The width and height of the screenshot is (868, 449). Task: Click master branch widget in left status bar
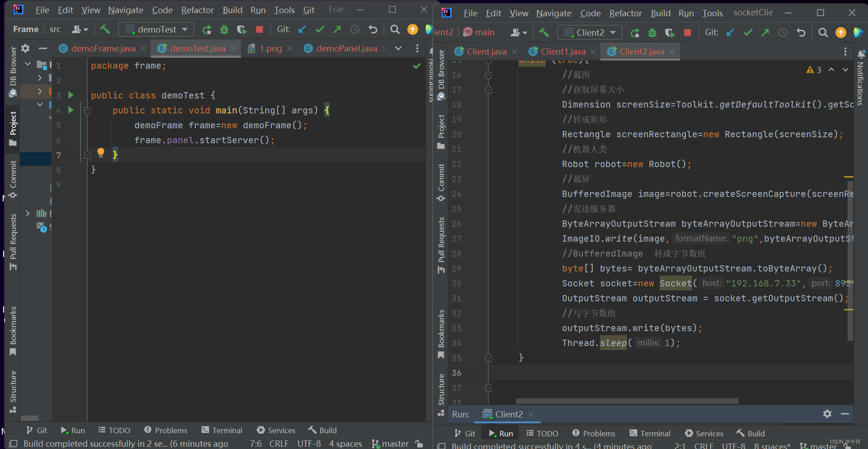click(390, 444)
